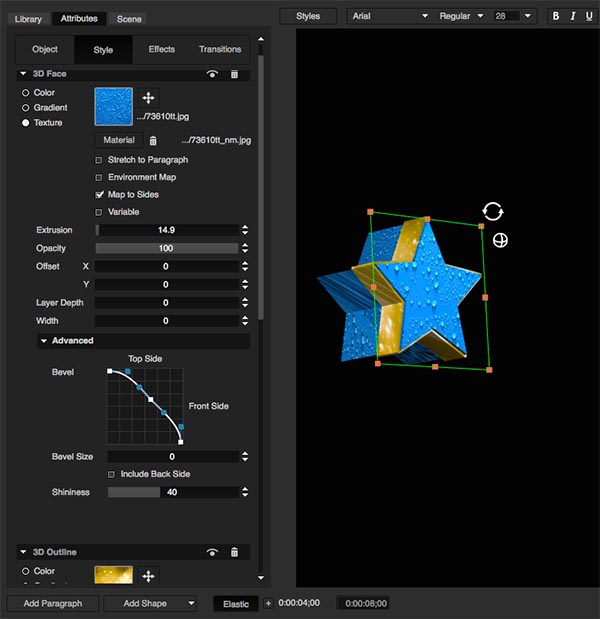Click the globe orientation icon near star
The image size is (600, 619).
500,240
